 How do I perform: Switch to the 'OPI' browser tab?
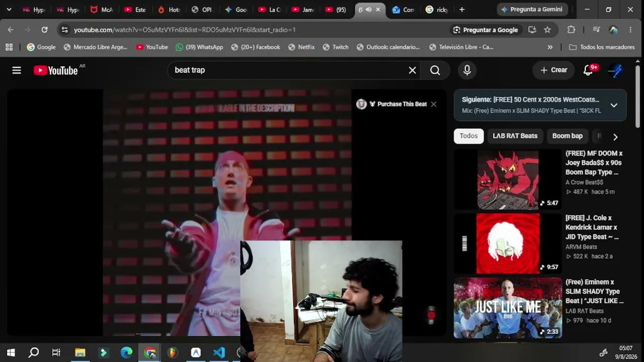203,10
